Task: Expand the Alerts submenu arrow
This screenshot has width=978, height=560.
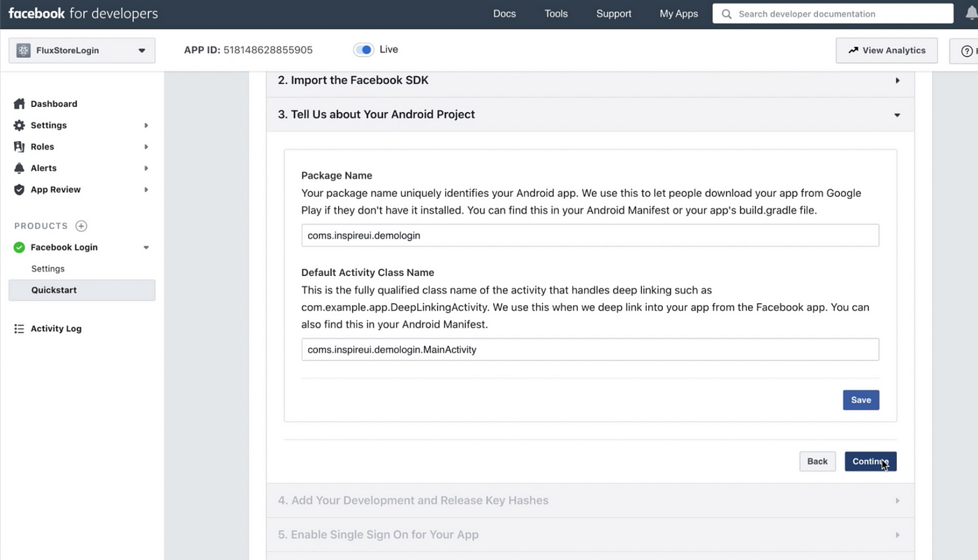Action: [146, 168]
